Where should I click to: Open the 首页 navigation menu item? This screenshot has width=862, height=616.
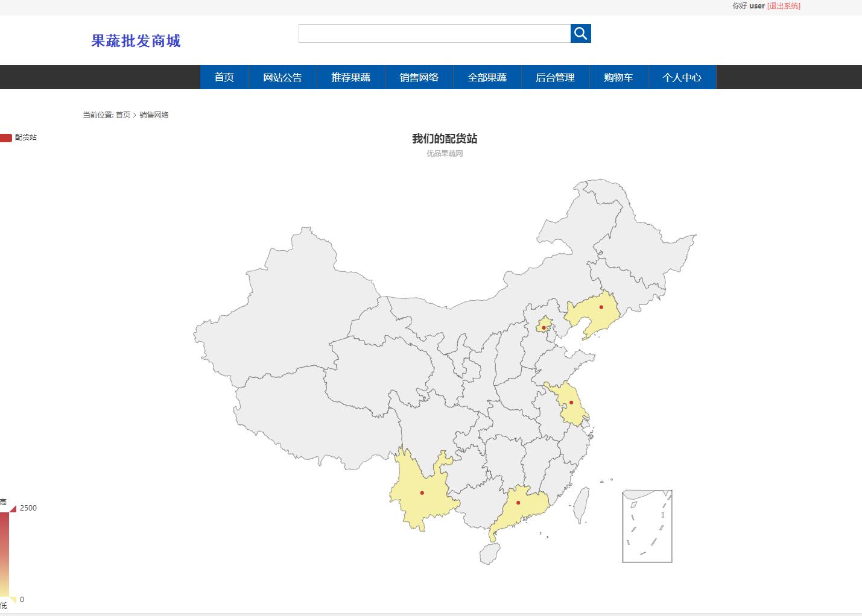[224, 77]
